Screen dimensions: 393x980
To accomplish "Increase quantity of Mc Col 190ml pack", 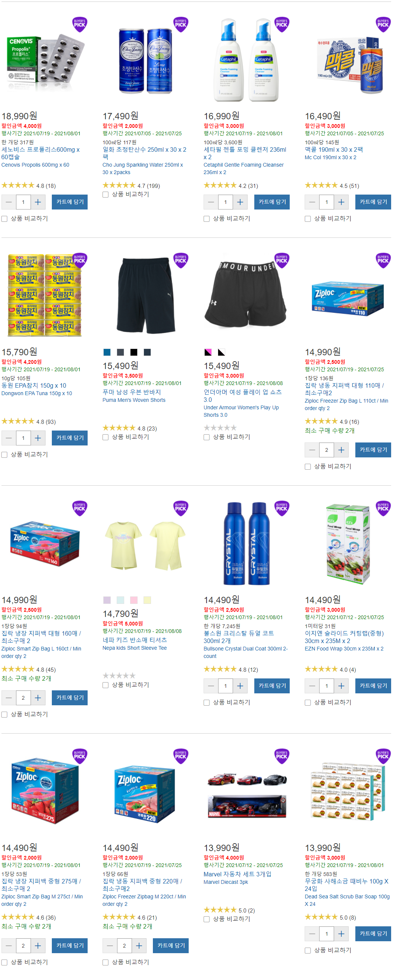I will tap(341, 202).
